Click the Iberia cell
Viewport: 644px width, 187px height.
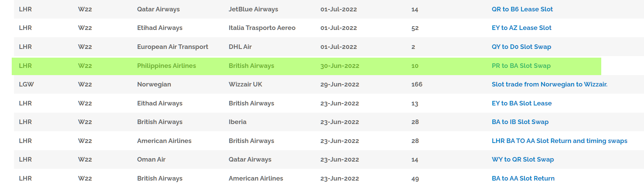point(237,122)
